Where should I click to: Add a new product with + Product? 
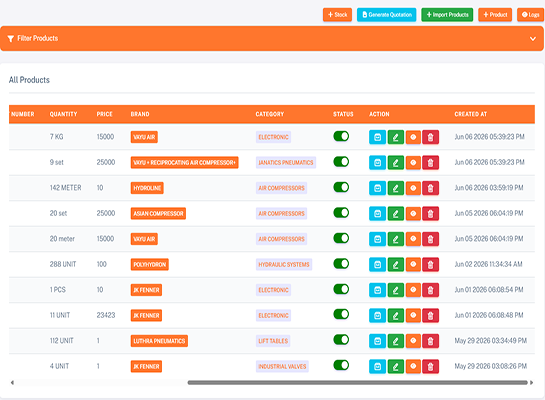coord(495,15)
